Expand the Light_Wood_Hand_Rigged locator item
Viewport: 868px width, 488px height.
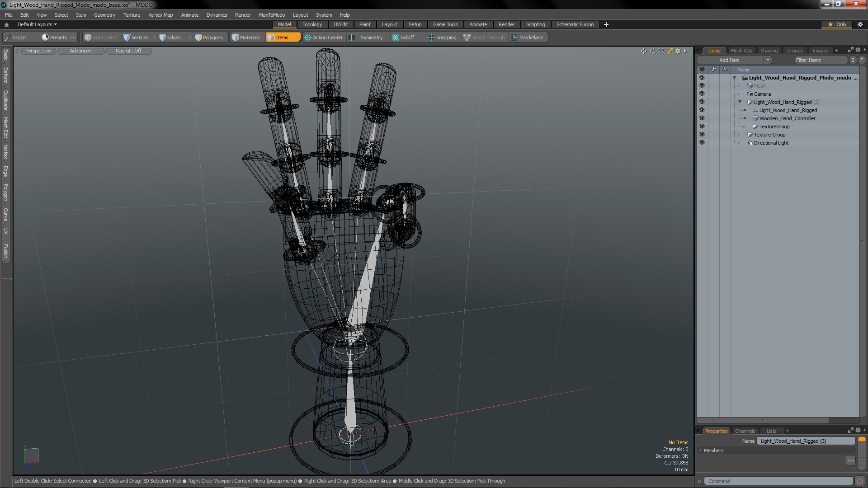tap(745, 110)
